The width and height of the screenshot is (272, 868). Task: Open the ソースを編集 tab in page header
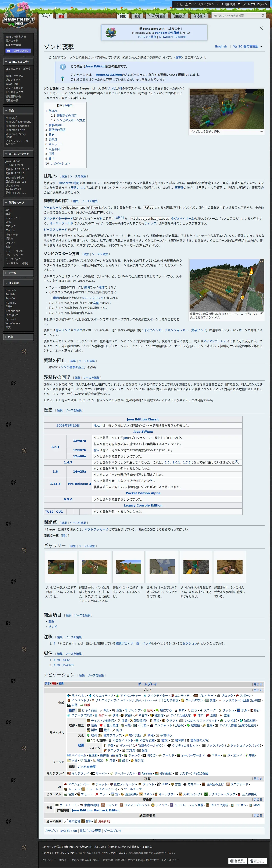(x=157, y=16)
